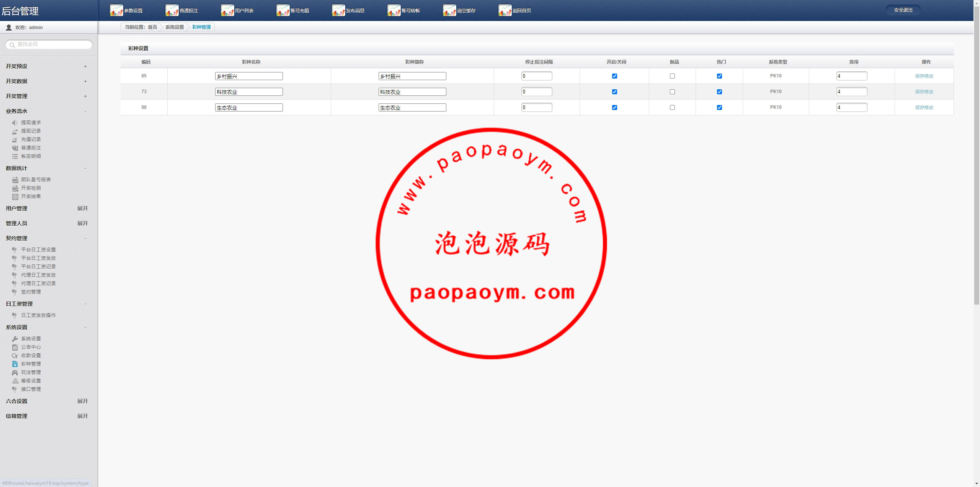This screenshot has height=487, width=980.
Task: Expand the 用户管理 section via 展开
Action: pos(82,208)
